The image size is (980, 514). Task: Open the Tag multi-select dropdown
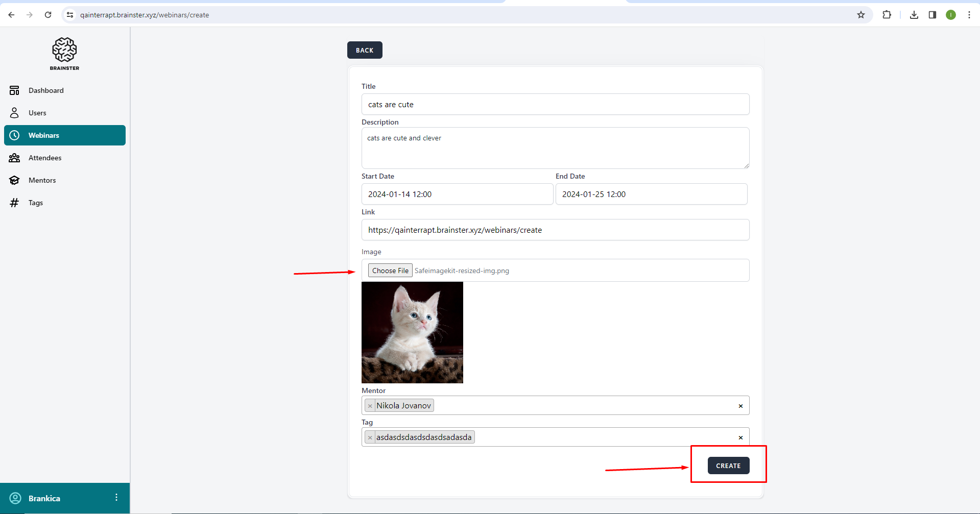(x=603, y=437)
